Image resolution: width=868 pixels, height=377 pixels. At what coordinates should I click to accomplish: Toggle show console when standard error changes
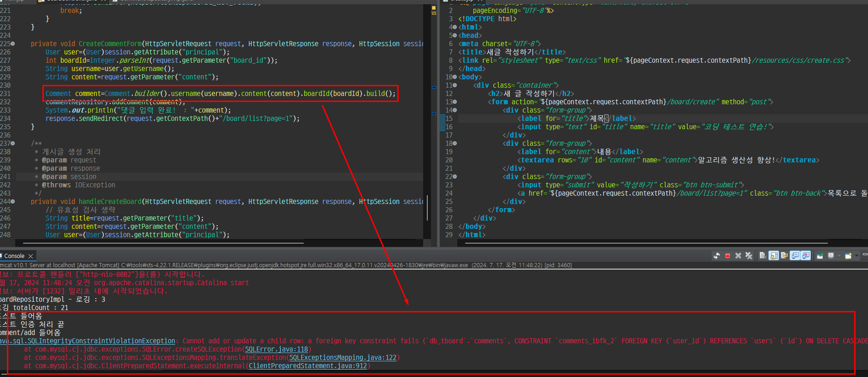(x=806, y=256)
